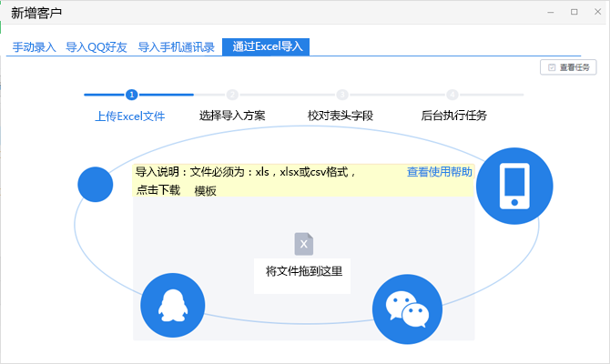Click step 4 circle in progress bar
This screenshot has height=364, width=610.
pyautogui.click(x=452, y=94)
